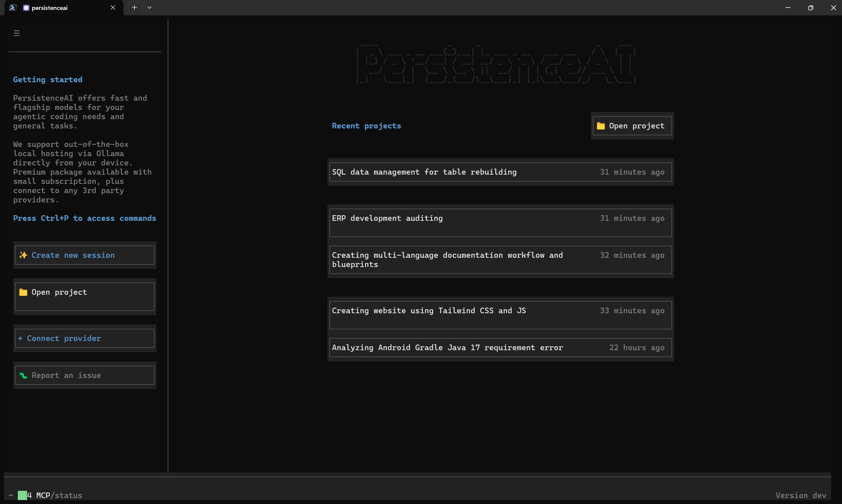Click the folder icon in sidebar Open project

(x=23, y=292)
